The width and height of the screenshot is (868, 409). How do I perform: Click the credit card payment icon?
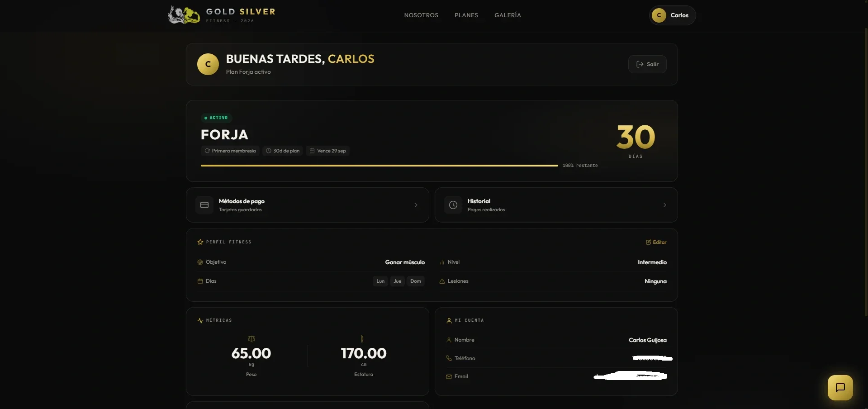(204, 205)
